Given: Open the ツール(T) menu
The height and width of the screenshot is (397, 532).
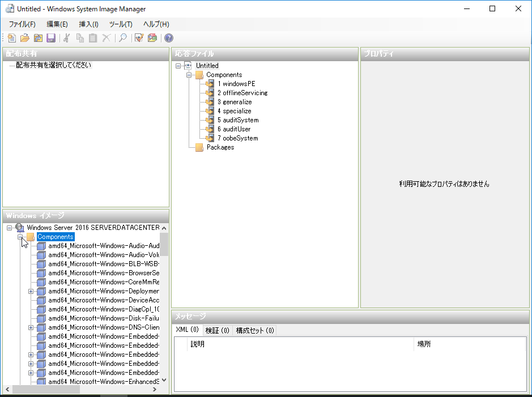Looking at the screenshot, I should [121, 24].
